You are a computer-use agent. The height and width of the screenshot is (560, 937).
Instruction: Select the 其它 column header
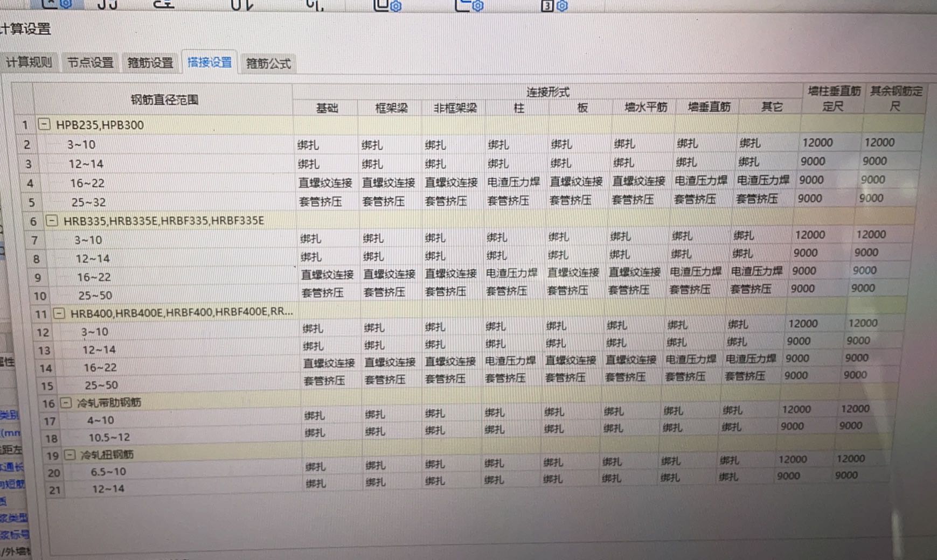[x=772, y=107]
